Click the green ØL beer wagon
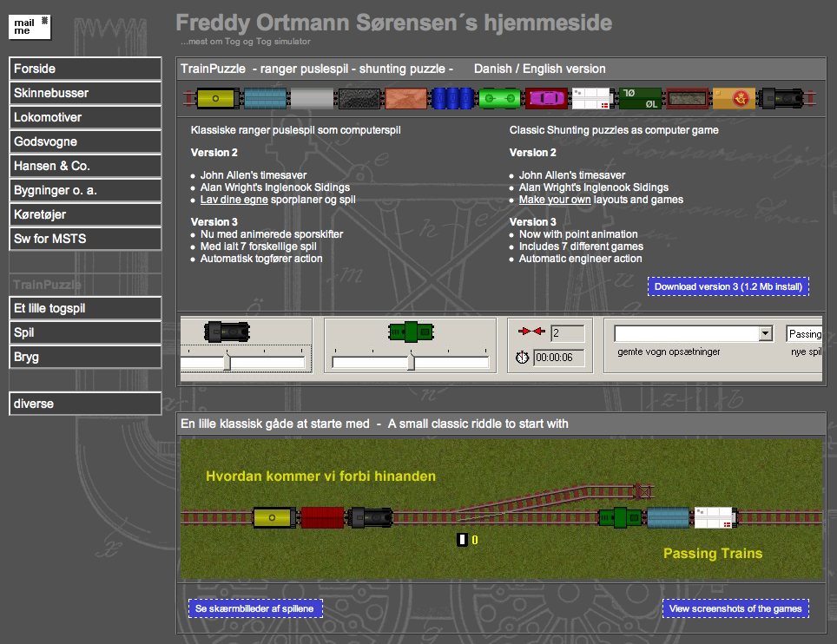 coord(639,100)
